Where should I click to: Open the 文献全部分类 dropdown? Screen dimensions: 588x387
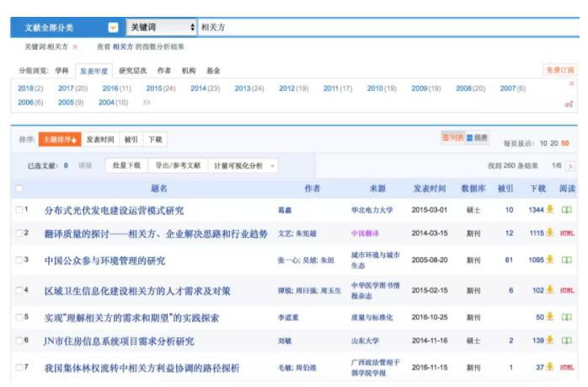tap(113, 28)
